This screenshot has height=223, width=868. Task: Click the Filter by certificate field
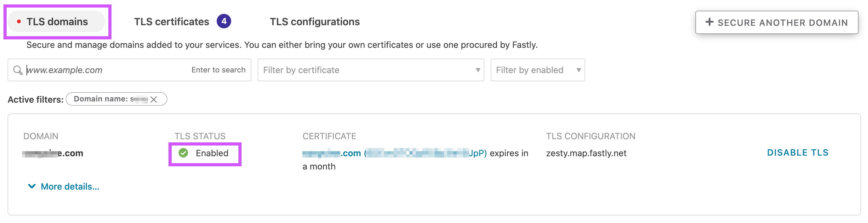pos(371,70)
